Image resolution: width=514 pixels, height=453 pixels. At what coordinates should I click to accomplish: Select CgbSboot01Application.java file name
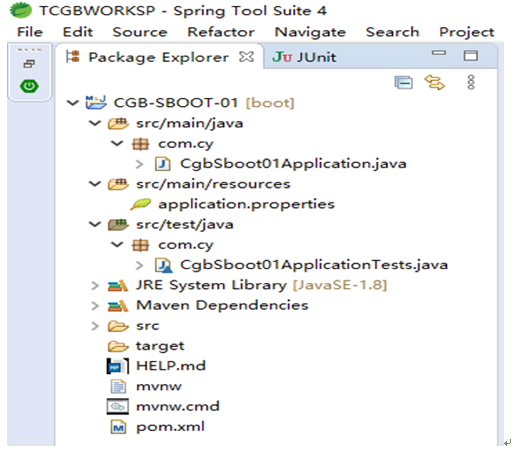click(293, 164)
